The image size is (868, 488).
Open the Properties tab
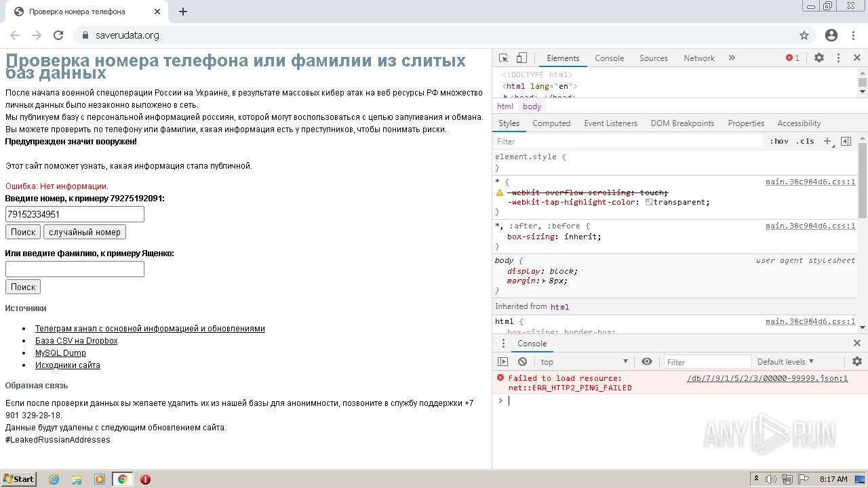746,123
